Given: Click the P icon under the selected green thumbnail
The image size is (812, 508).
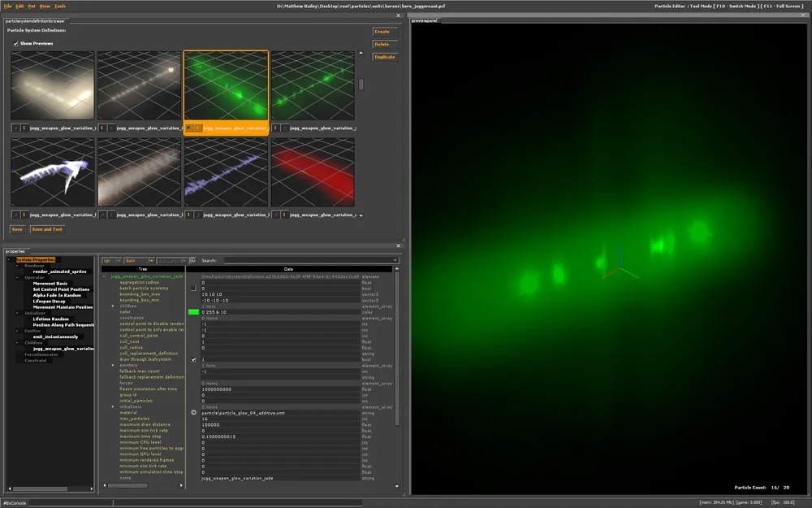Looking at the screenshot, I should click(188, 128).
